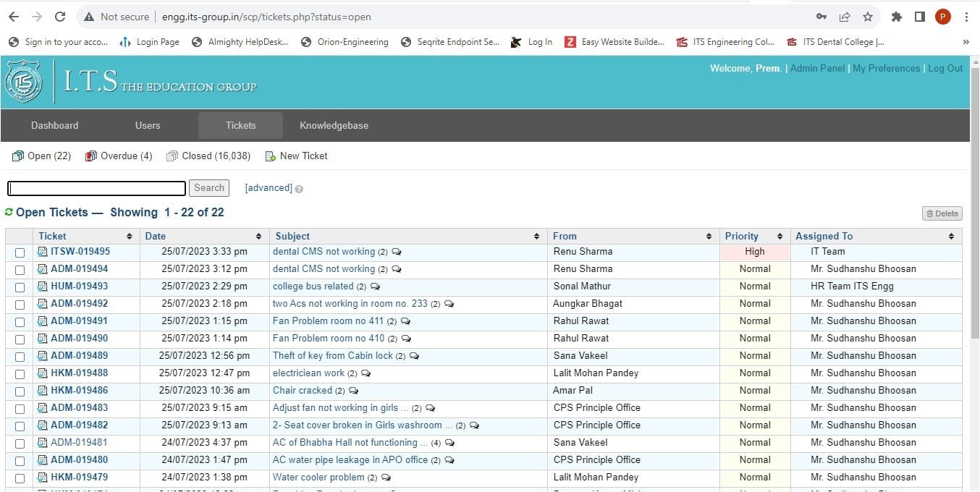Go back to the previous browser page

coord(13,17)
